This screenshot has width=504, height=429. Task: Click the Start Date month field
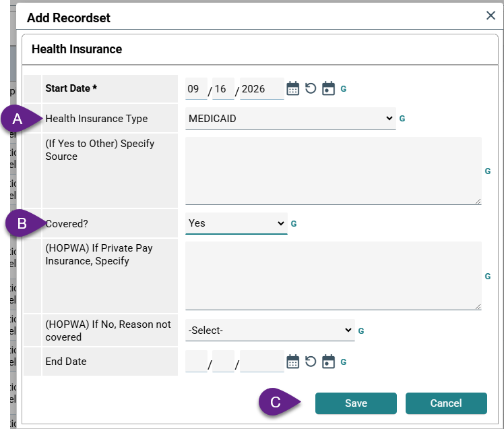(x=196, y=89)
